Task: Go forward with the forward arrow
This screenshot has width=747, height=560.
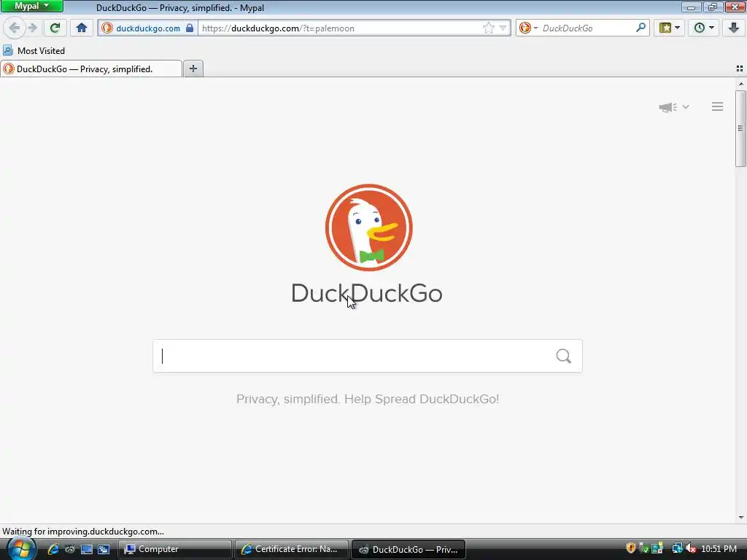Action: click(x=32, y=28)
